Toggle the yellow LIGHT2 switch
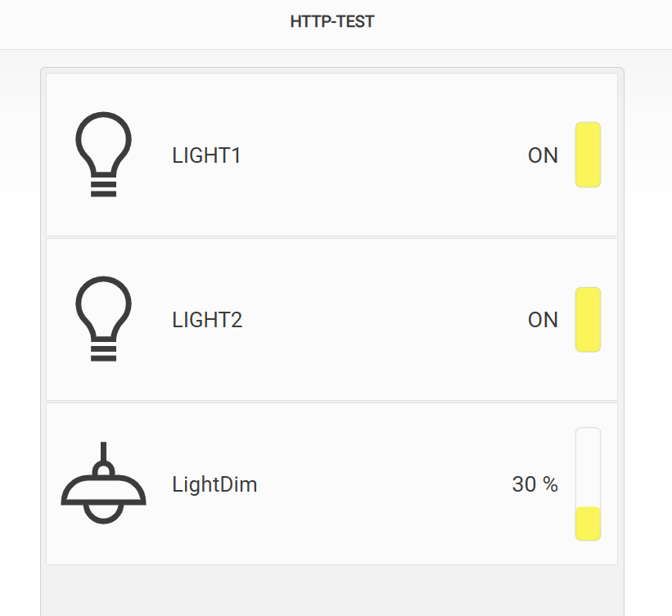The height and width of the screenshot is (616, 672). [588, 320]
